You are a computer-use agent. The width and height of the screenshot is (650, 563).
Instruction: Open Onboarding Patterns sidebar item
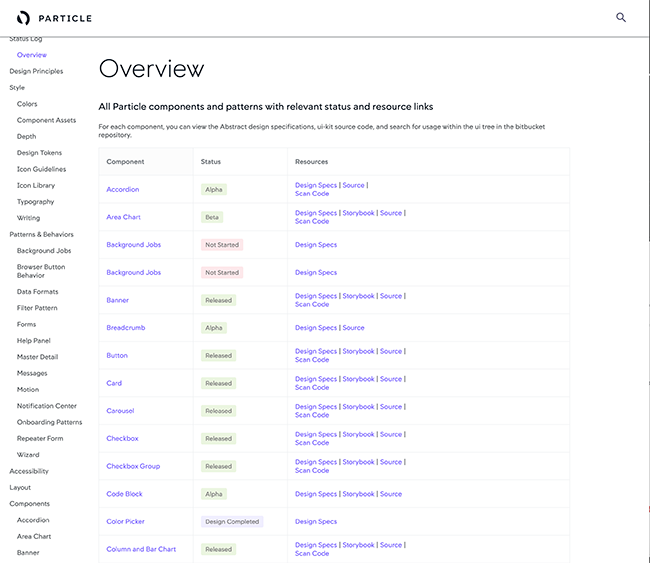coord(50,422)
